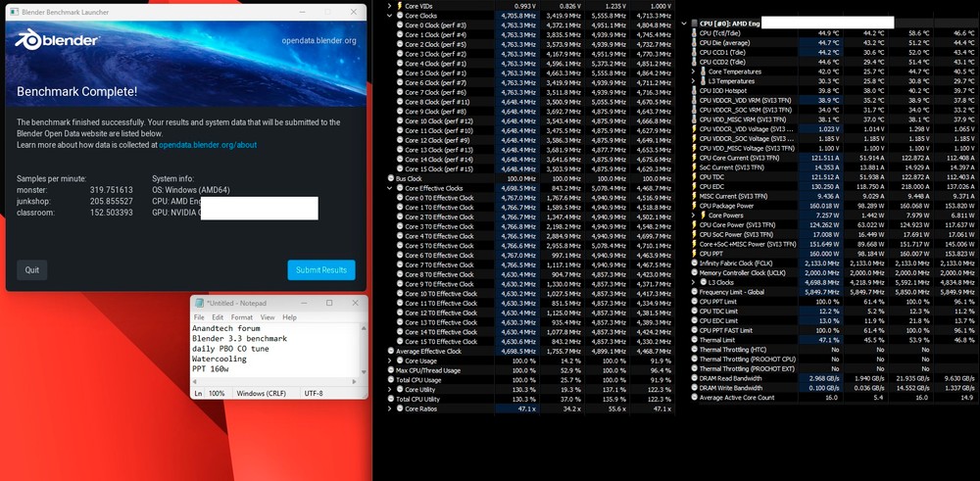Collapse the CPU [#0]: AMD Eng sensor tree
The image size is (980, 481).
coord(684,24)
